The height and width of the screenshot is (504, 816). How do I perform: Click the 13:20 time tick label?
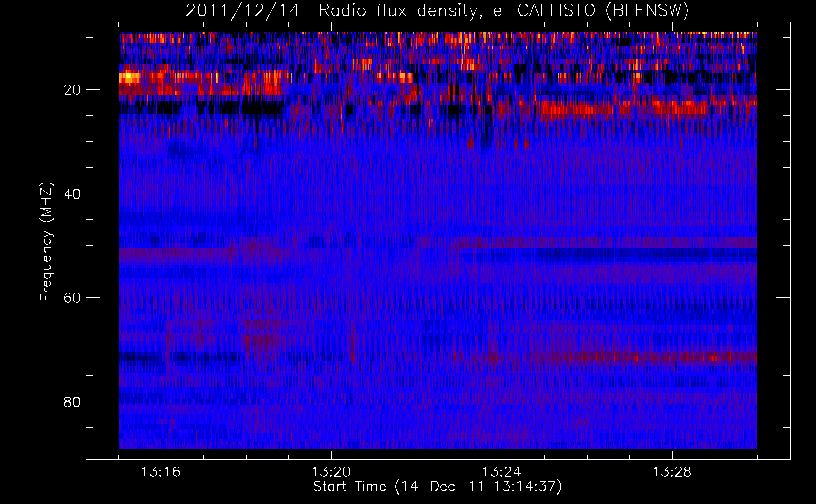pyautogui.click(x=331, y=472)
